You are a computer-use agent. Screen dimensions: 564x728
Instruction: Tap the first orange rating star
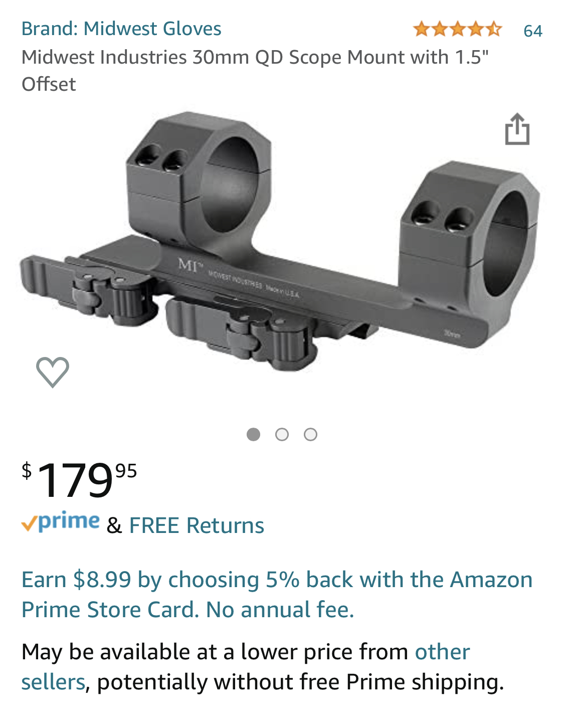click(422, 30)
